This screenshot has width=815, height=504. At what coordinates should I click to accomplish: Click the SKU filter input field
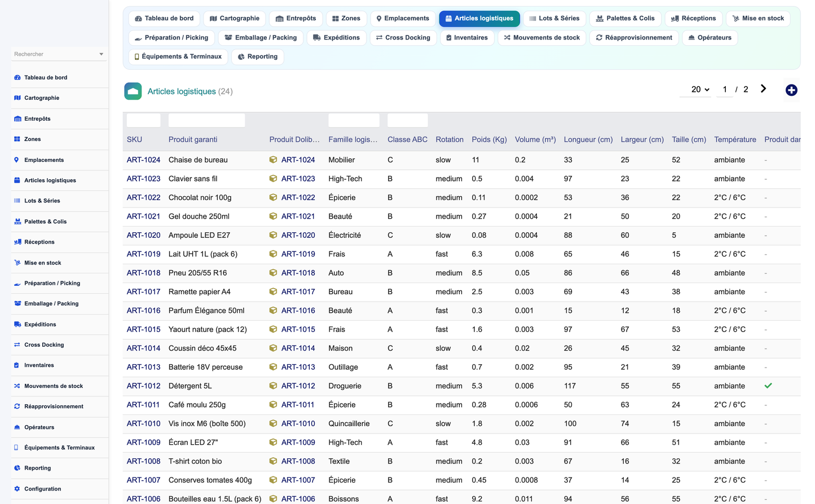coord(144,120)
